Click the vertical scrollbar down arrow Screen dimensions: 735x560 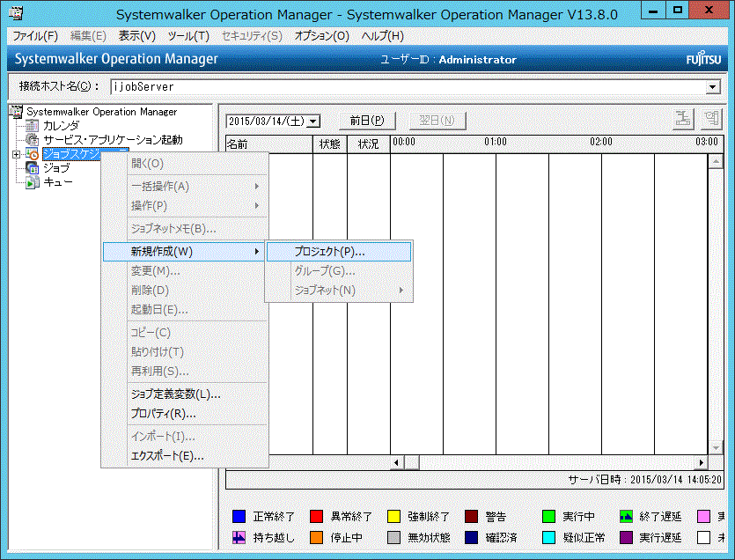click(716, 448)
